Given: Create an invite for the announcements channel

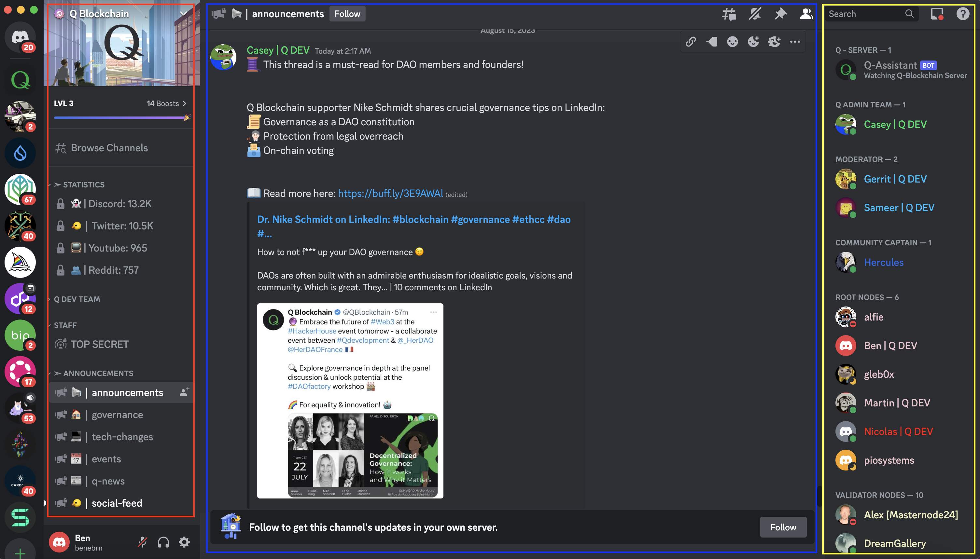Looking at the screenshot, I should coord(184,392).
